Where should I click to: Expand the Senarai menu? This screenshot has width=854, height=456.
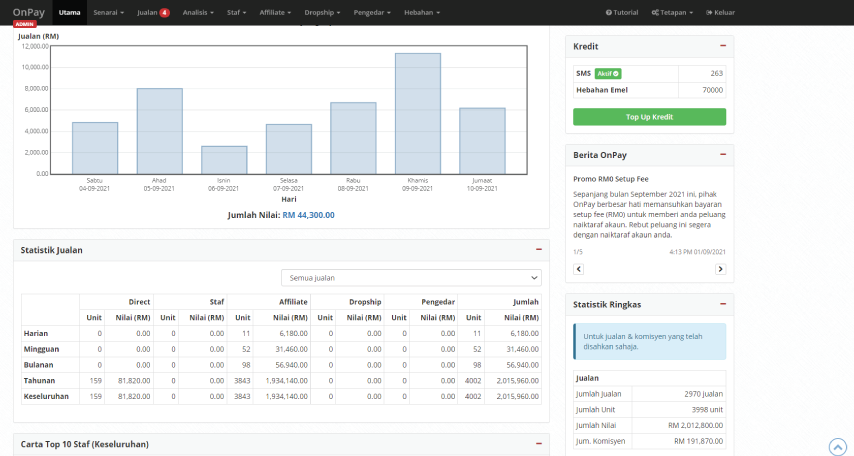108,12
